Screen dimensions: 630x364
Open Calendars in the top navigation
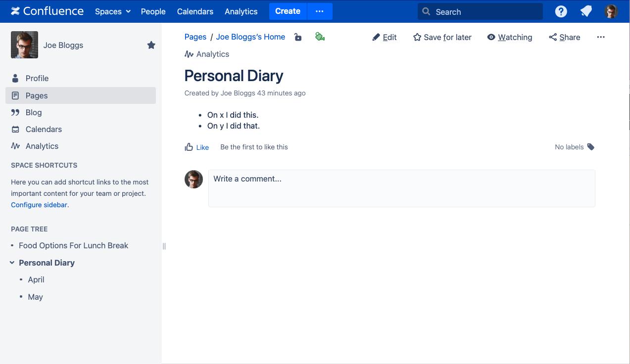pyautogui.click(x=195, y=11)
